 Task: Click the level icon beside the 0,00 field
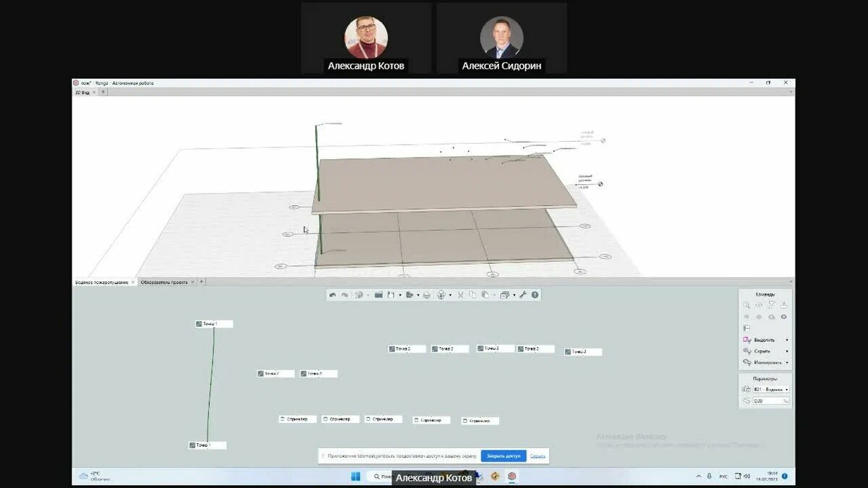746,400
